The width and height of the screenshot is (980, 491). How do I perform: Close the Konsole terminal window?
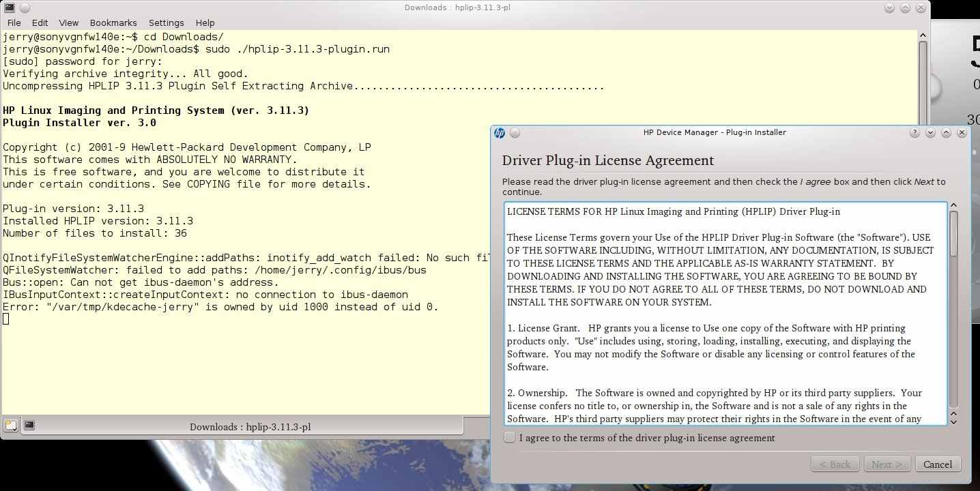point(922,8)
